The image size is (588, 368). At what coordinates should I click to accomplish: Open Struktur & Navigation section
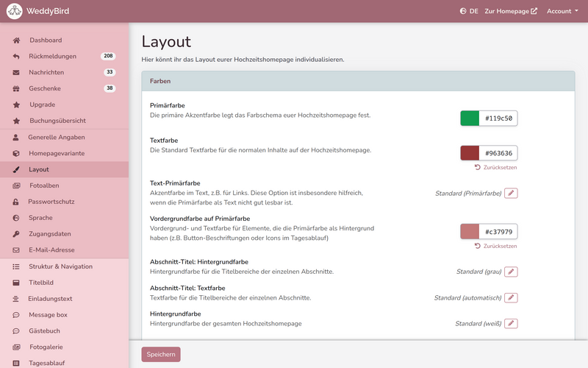(x=60, y=266)
